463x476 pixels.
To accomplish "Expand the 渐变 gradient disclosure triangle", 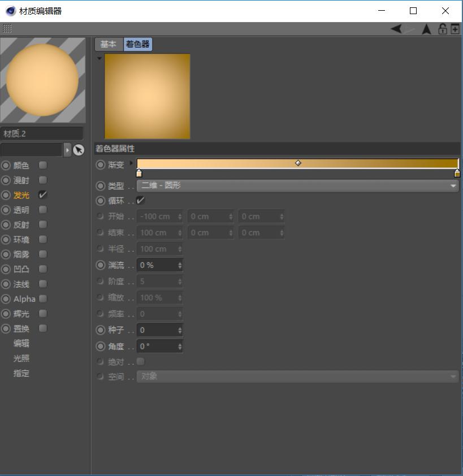I will 131,163.
